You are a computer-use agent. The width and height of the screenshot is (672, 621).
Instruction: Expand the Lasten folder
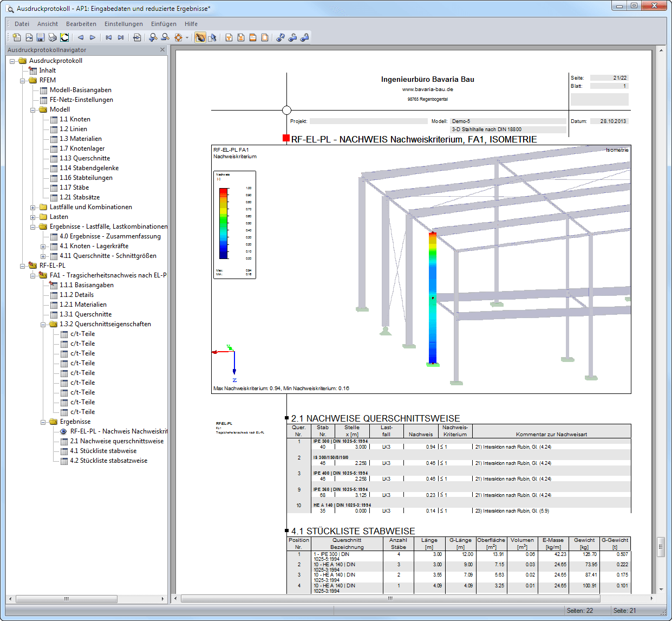click(x=33, y=217)
